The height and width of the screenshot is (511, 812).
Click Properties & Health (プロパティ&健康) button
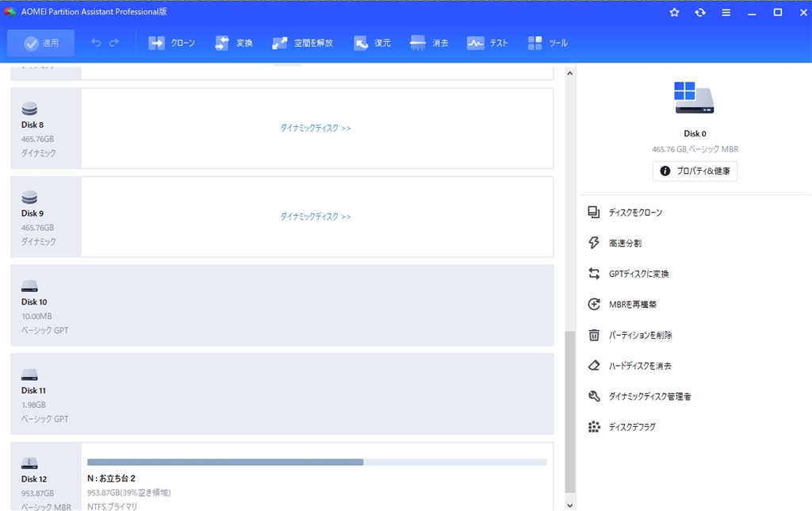(x=695, y=171)
